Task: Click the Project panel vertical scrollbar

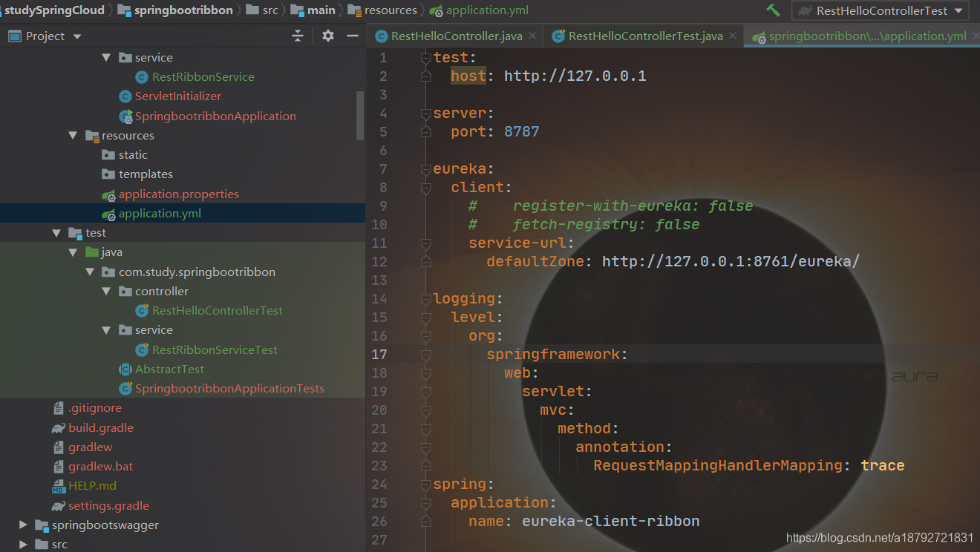Action: tap(361, 115)
